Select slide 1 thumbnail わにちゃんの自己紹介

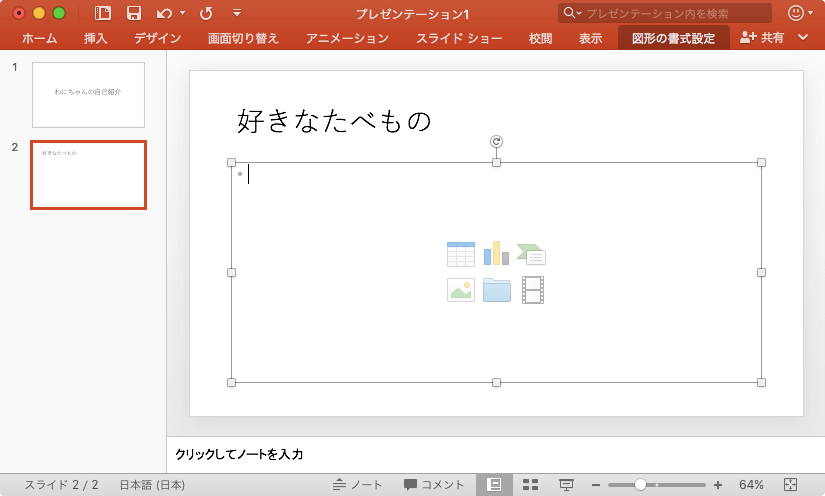88,95
